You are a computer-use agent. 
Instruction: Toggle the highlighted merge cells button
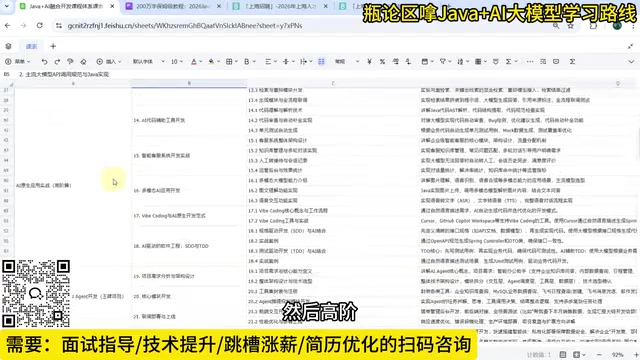click(321, 62)
